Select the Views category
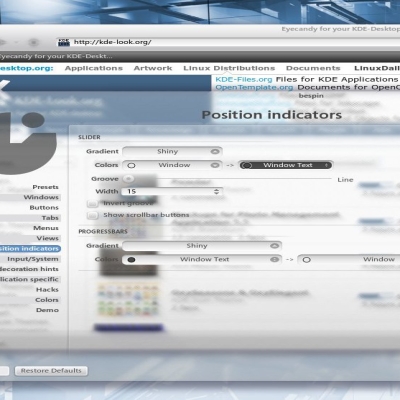Image resolution: width=400 pixels, height=400 pixels. (x=48, y=239)
